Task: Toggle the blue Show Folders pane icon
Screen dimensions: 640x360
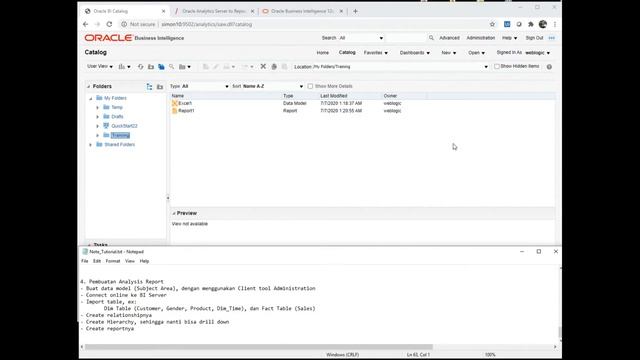Action: pyautogui.click(x=161, y=67)
